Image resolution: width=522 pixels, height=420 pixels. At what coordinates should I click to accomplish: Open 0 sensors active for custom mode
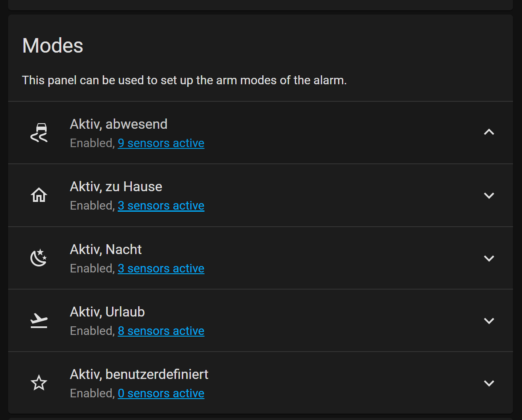click(161, 393)
